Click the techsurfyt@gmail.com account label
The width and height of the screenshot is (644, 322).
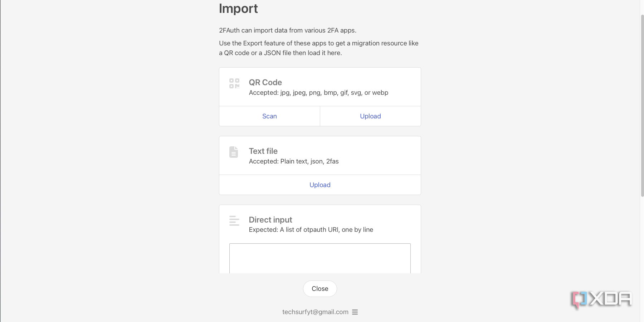click(x=315, y=312)
